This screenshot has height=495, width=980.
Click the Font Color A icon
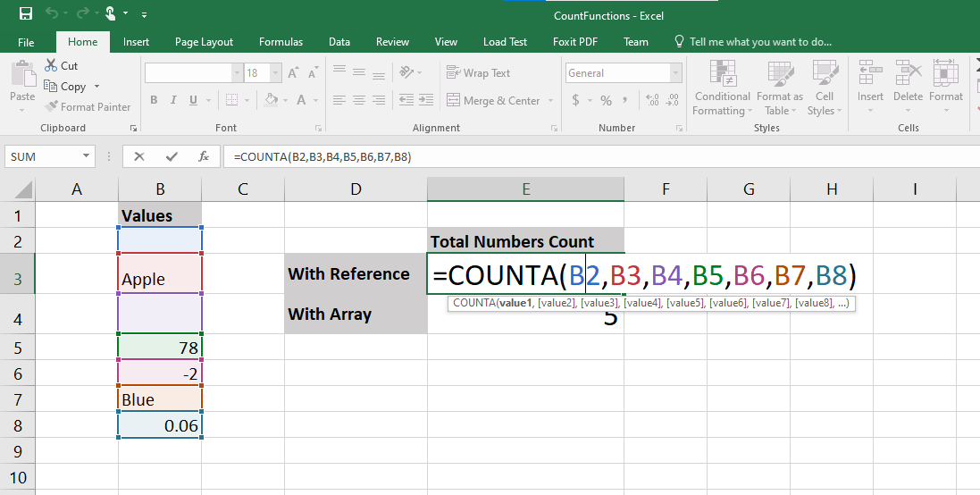301,100
